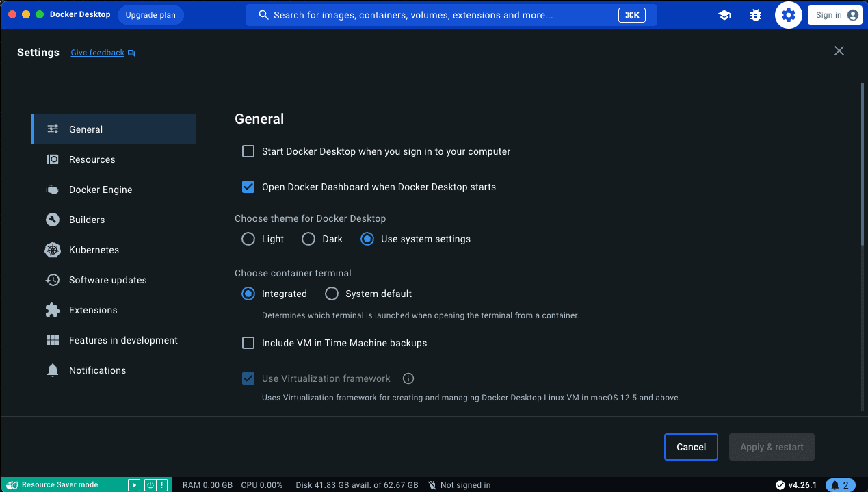
Task: Open the notifications bell badge showing 2
Action: (x=841, y=485)
